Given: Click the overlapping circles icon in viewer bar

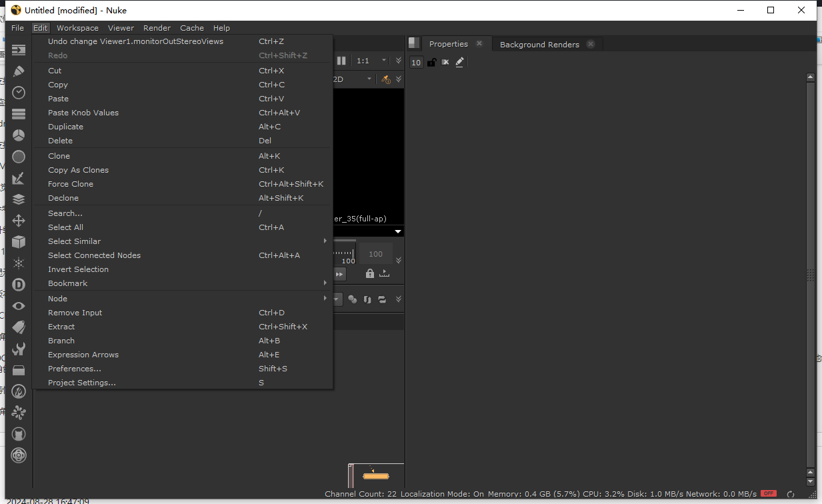Looking at the screenshot, I should pos(352,299).
